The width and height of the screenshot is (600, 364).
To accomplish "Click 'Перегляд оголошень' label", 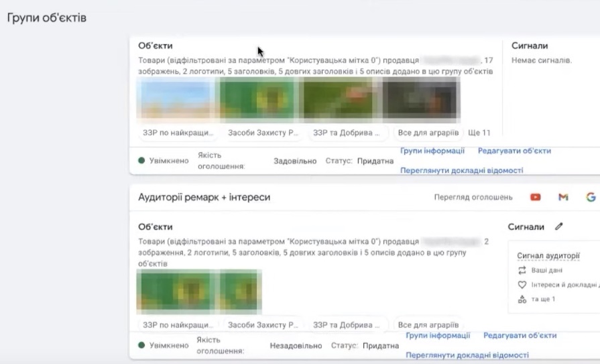I will [x=473, y=197].
